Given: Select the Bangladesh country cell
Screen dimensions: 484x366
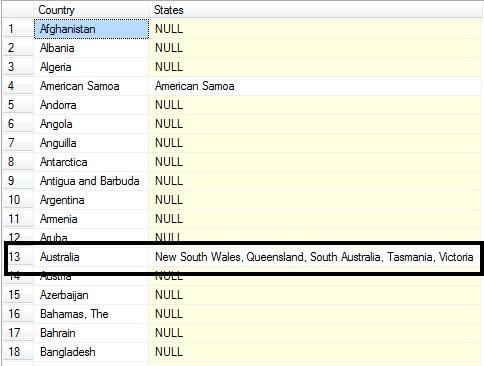Looking at the screenshot, I should click(x=91, y=352).
